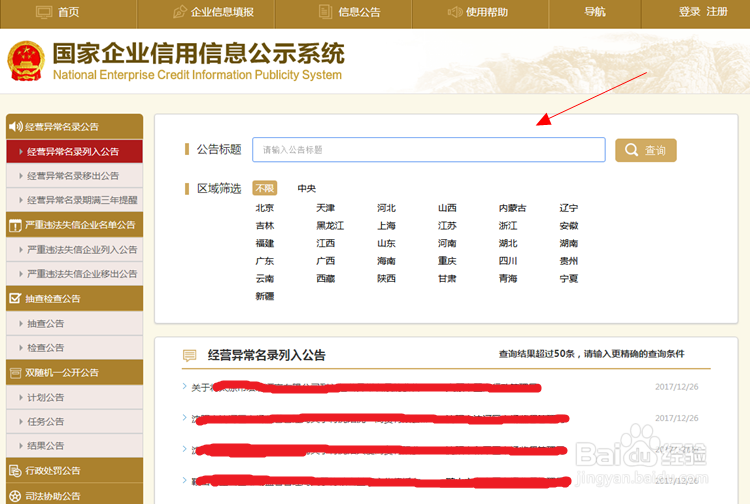Click the monitor icon beside 首页
Viewport: 750px width, 504px height.
(x=44, y=12)
